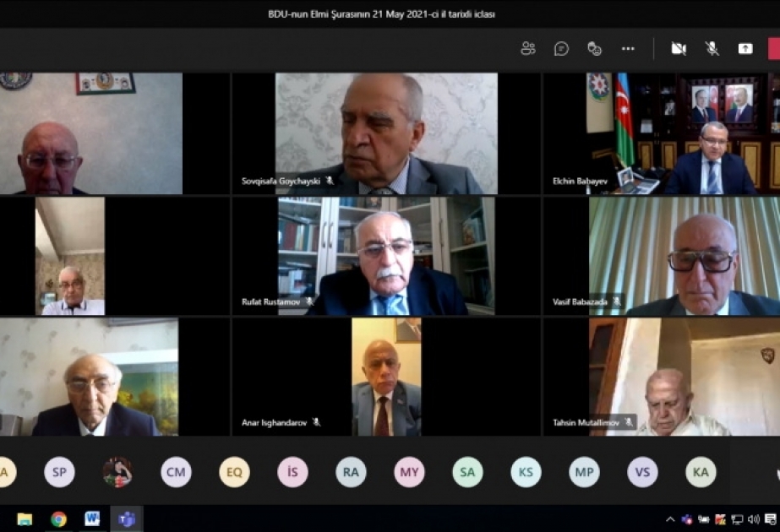Select the EQ participant avatar
The width and height of the screenshot is (780, 532).
234,472
